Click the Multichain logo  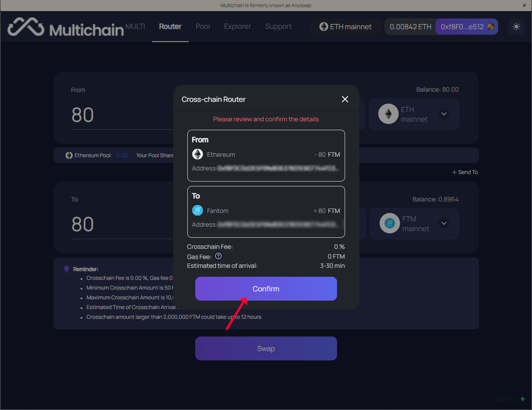click(65, 27)
